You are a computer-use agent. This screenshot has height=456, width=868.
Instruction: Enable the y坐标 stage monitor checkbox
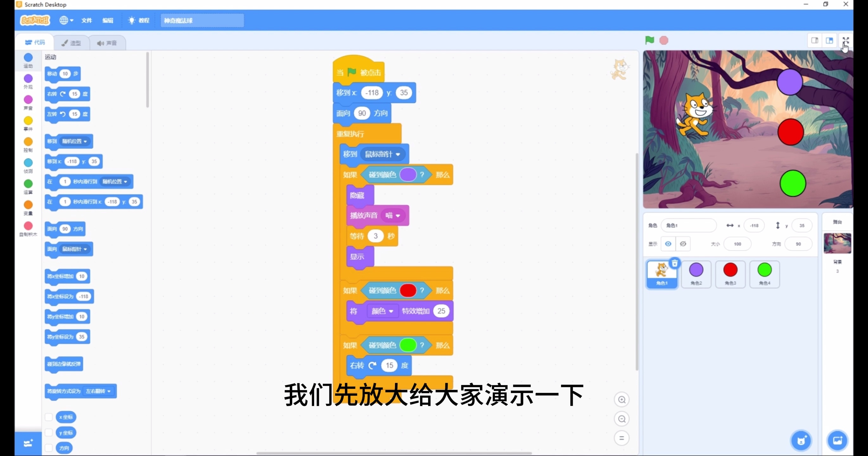click(x=49, y=433)
